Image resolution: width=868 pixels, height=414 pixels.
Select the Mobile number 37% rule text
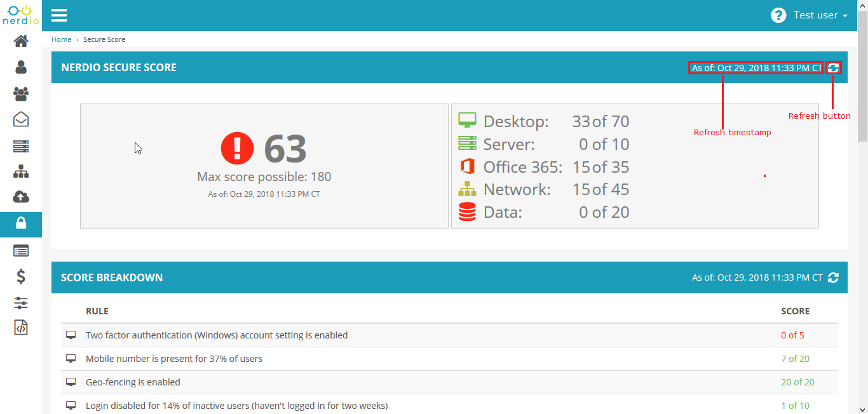click(174, 359)
